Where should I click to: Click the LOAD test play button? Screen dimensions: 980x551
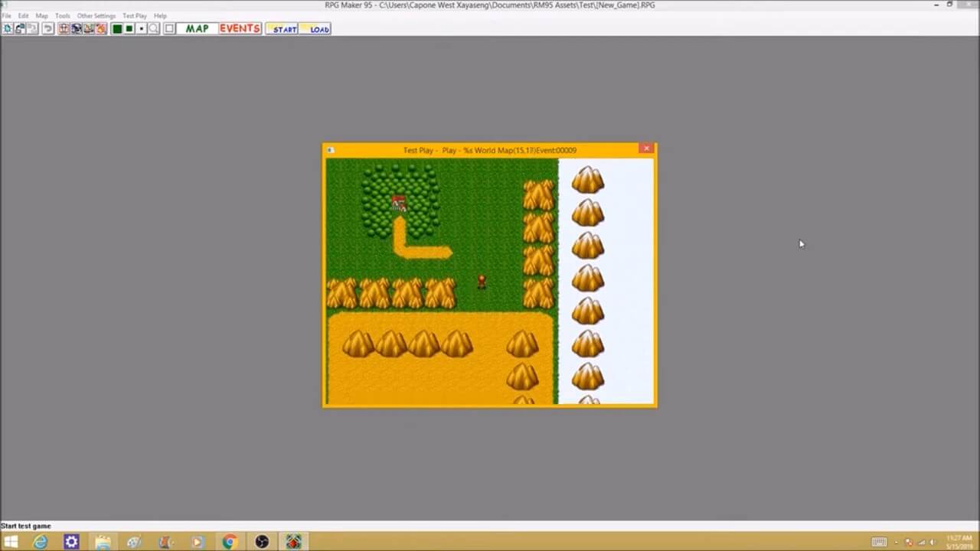316,29
